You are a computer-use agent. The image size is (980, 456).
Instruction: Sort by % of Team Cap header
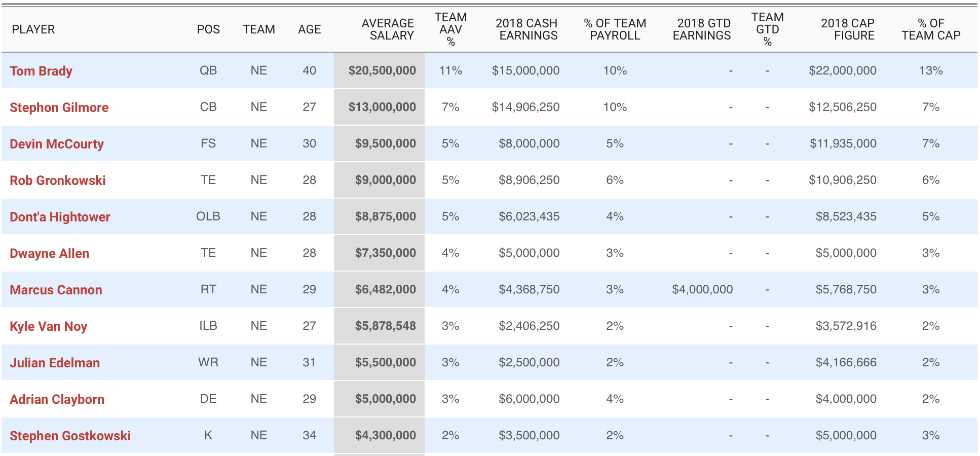point(931,29)
